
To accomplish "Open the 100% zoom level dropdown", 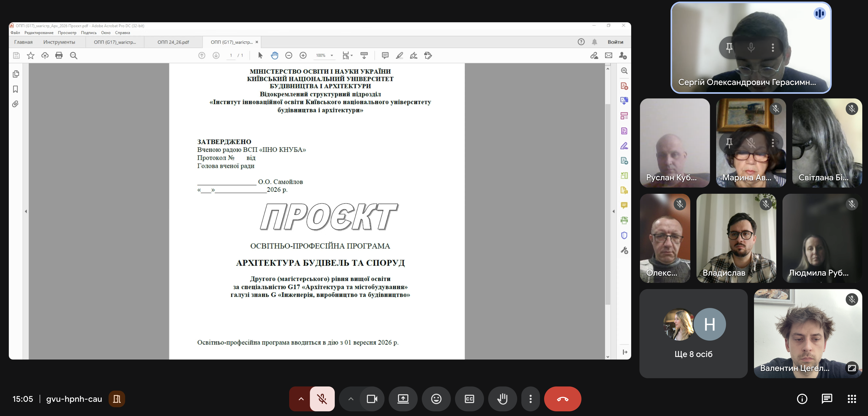I will coord(332,56).
